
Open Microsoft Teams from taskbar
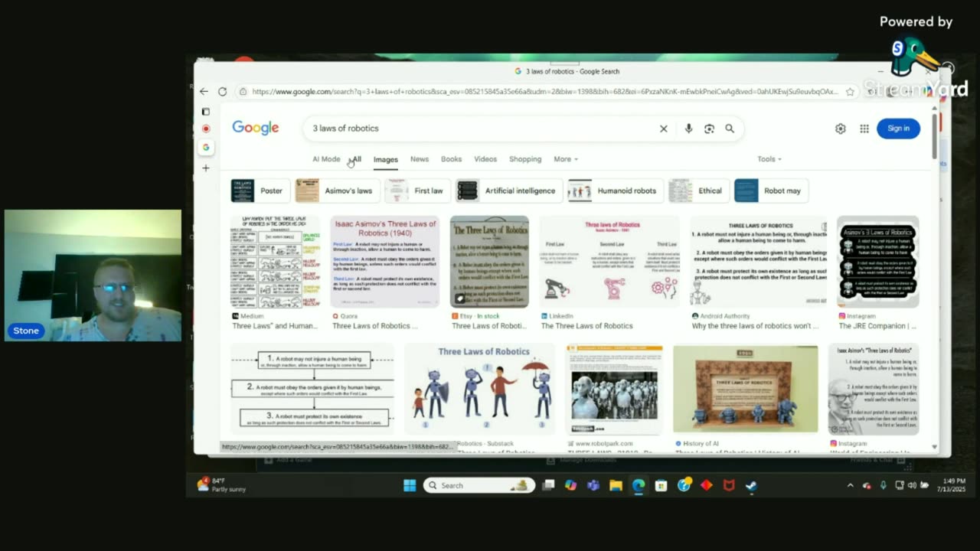coord(593,485)
